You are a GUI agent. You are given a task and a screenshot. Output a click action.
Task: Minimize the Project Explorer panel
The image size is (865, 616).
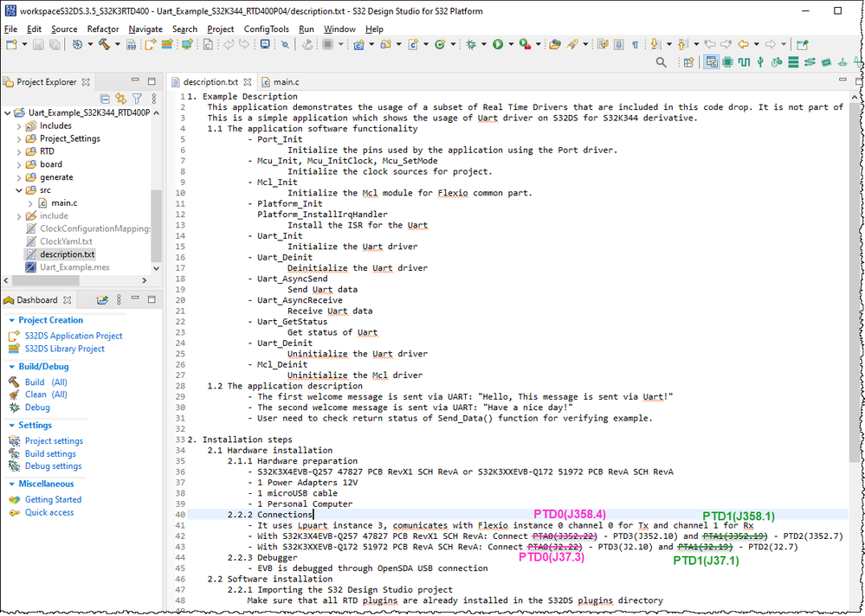point(135,81)
